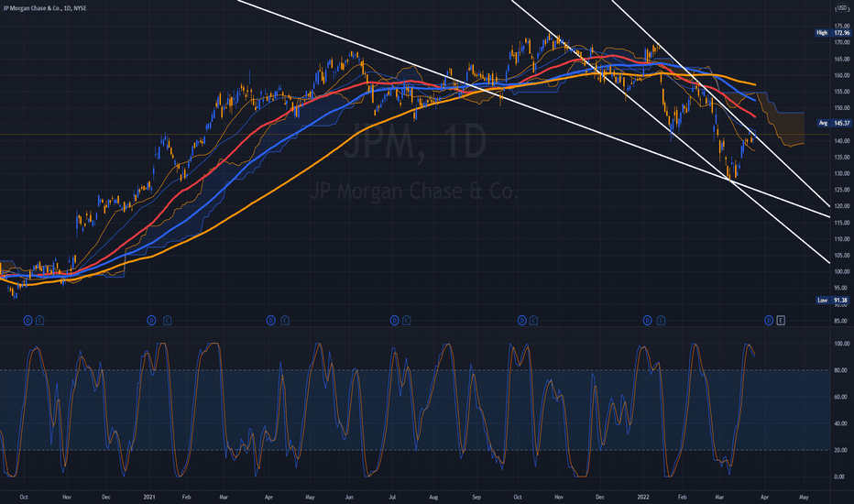The image size is (854, 504).
Task: Select the dividend marker near April 2021
Action: point(270,321)
